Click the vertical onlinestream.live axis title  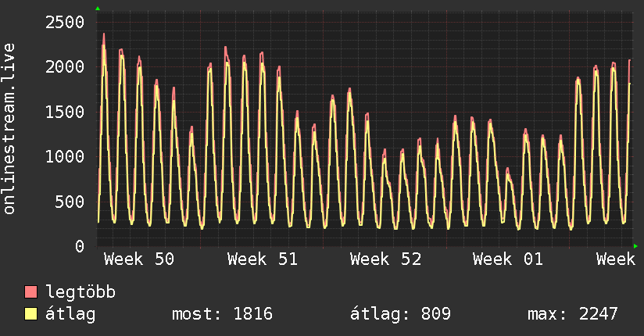click(10, 129)
